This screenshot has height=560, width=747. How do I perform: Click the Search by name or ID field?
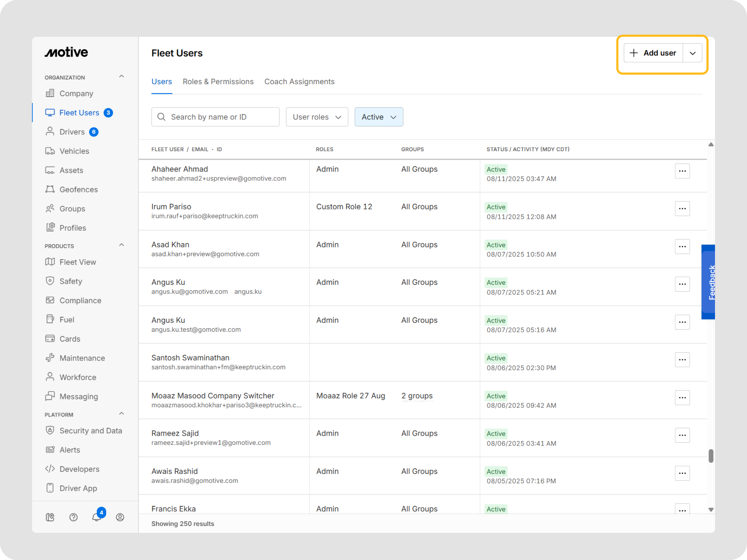215,117
